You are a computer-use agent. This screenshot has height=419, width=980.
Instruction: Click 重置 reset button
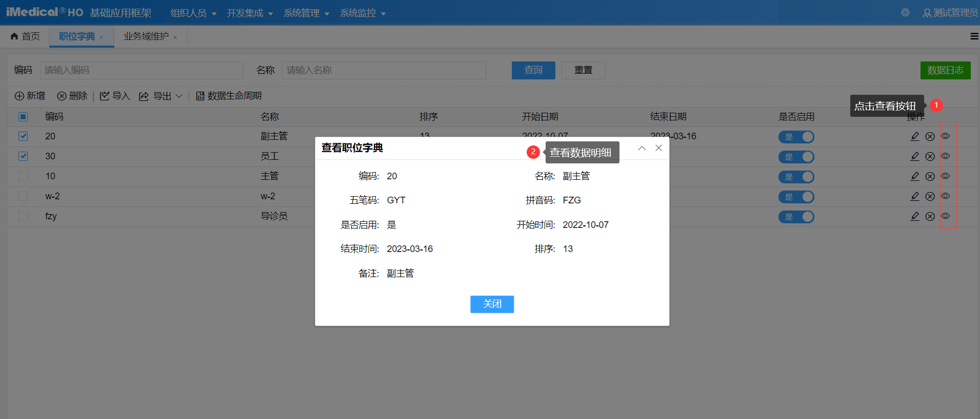coord(583,70)
